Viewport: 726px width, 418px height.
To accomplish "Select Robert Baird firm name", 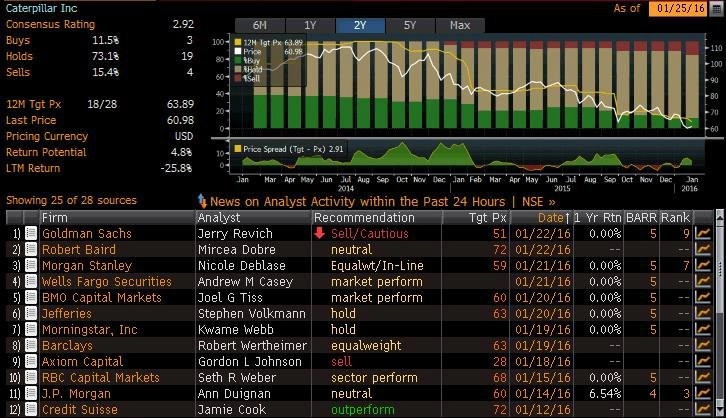I will pos(79,250).
